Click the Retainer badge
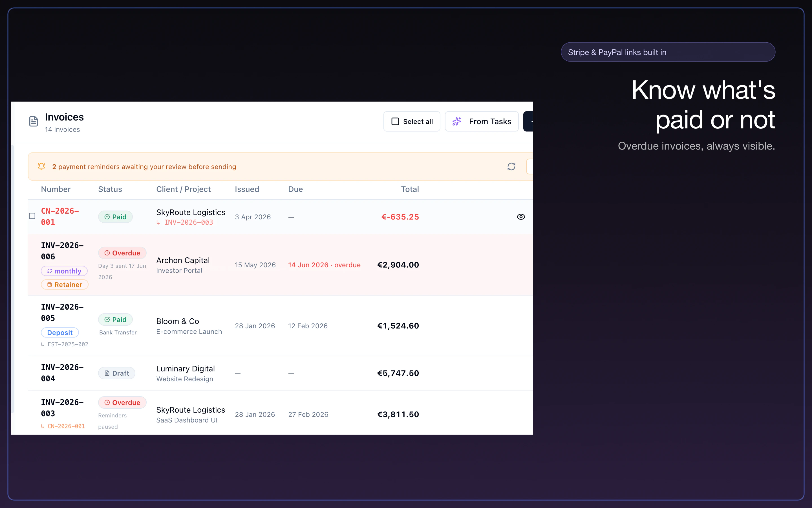Screen dimensions: 812x508 (64, 284)
